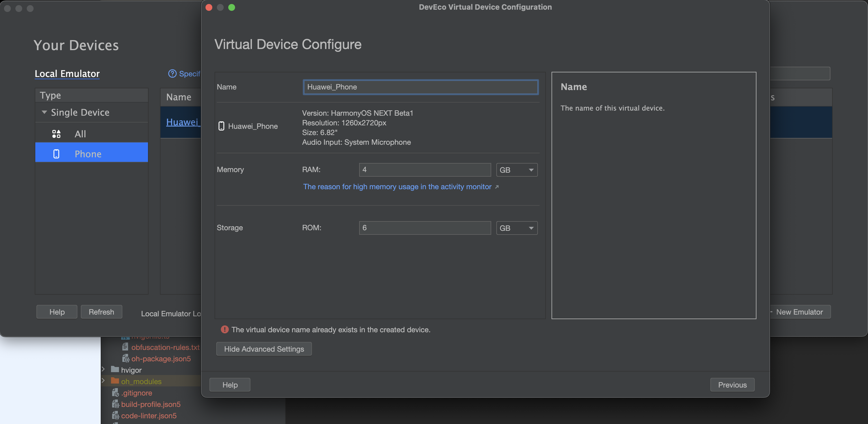Screen dimensions: 868x424
Task: Expand the oh_modules folder chevron
Action: tap(103, 381)
